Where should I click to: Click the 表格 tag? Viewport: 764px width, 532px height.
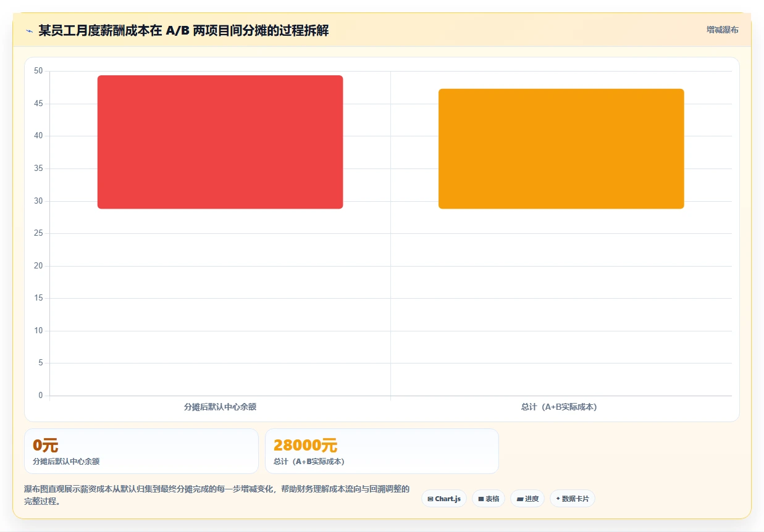click(489, 499)
